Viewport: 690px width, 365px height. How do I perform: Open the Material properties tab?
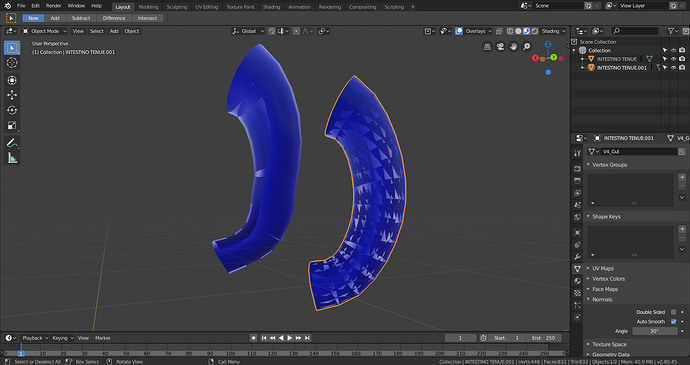(578, 281)
